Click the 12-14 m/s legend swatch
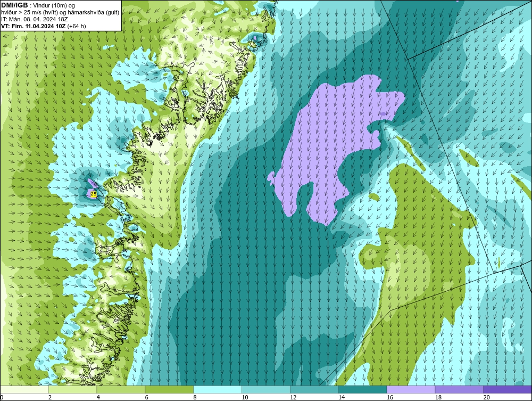 click(314, 389)
